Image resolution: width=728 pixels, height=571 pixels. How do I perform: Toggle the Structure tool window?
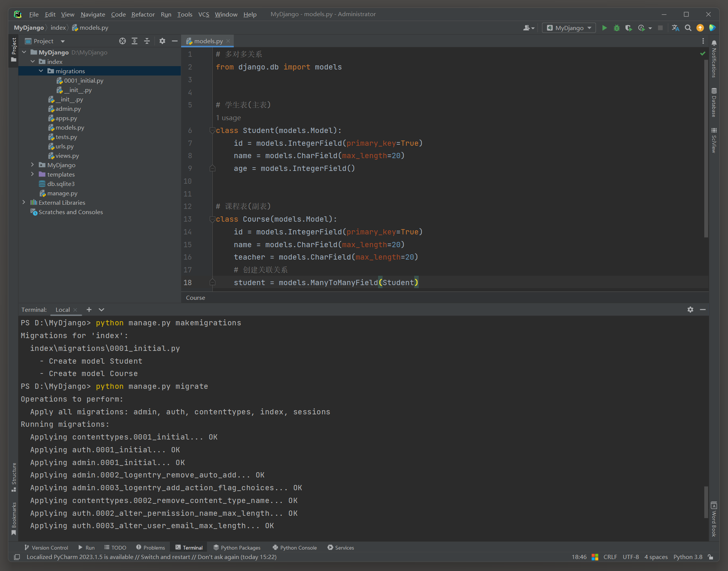pyautogui.click(x=14, y=477)
